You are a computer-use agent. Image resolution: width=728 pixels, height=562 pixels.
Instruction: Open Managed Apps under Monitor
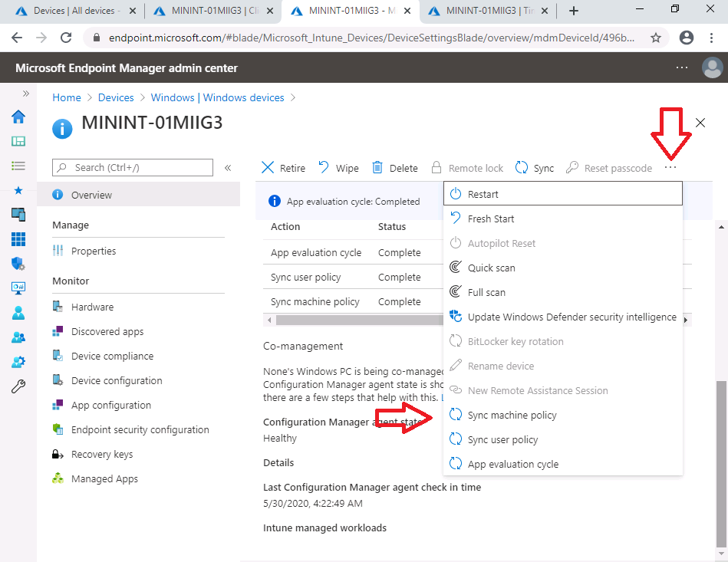(x=138, y=479)
